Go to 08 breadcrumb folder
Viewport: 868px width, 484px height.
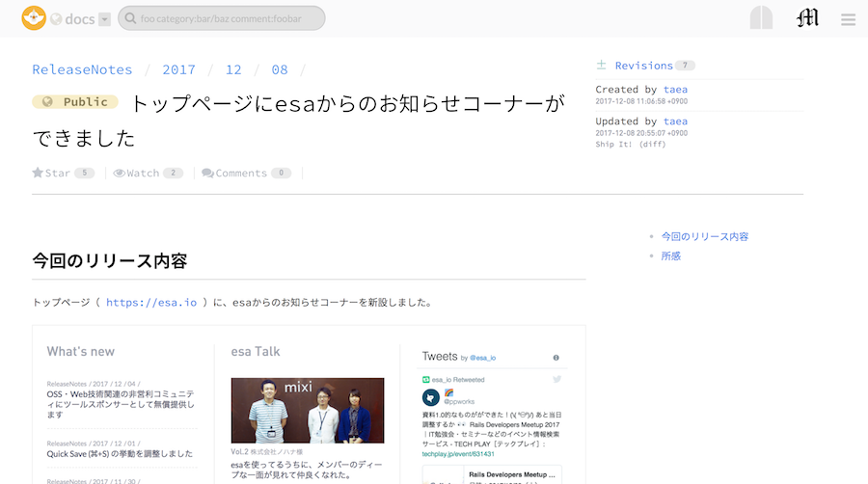pyautogui.click(x=280, y=69)
